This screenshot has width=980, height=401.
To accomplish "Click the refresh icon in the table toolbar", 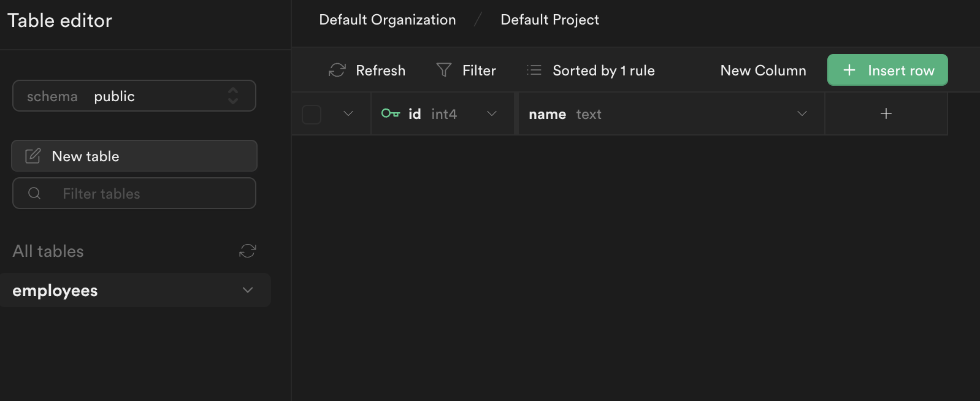I will [336, 70].
